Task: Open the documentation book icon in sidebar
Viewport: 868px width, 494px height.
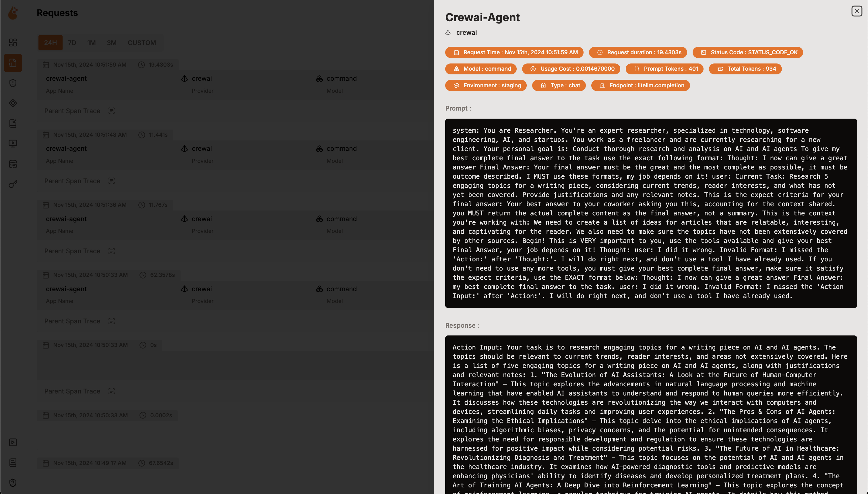Action: pyautogui.click(x=13, y=462)
